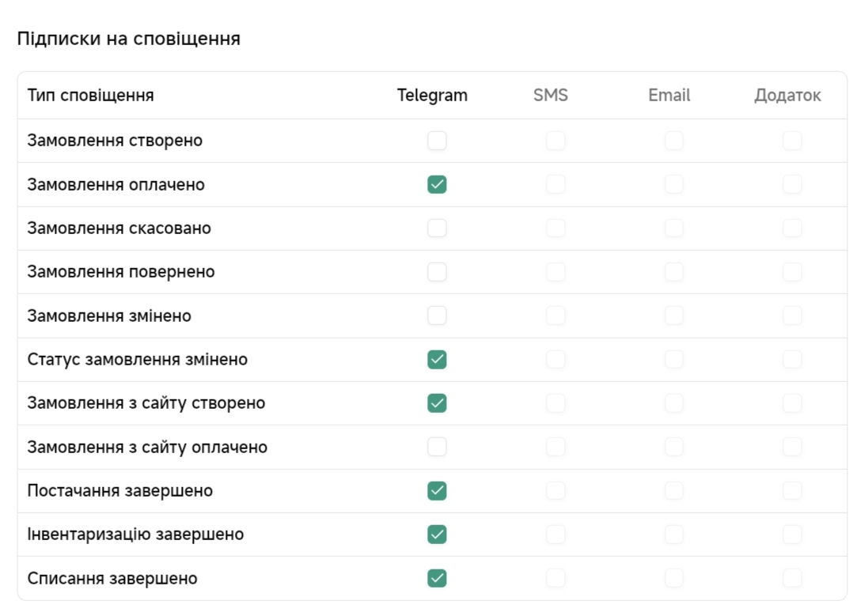Uncheck Telegram for Інвентаризацію завершено
Screen dimensions: 857x616
437,535
